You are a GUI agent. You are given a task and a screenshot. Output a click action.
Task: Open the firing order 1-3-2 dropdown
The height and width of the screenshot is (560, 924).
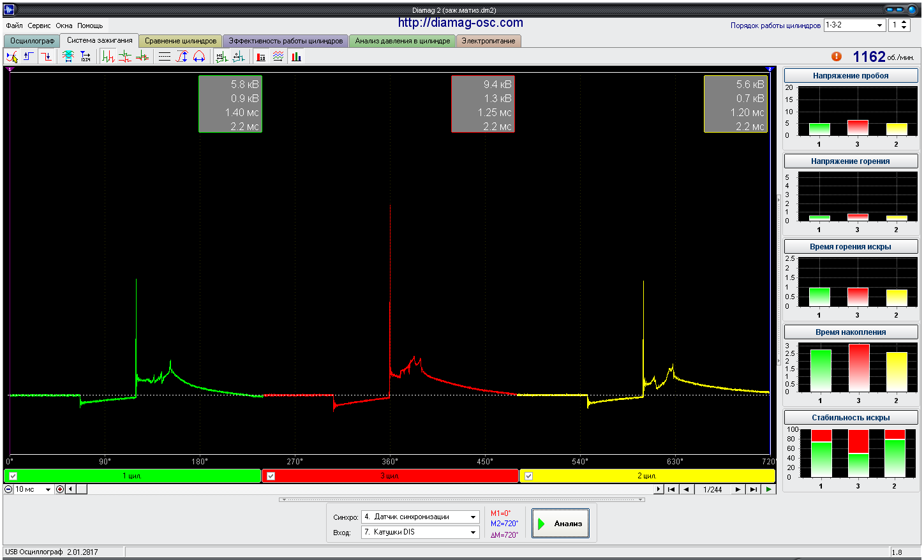854,25
